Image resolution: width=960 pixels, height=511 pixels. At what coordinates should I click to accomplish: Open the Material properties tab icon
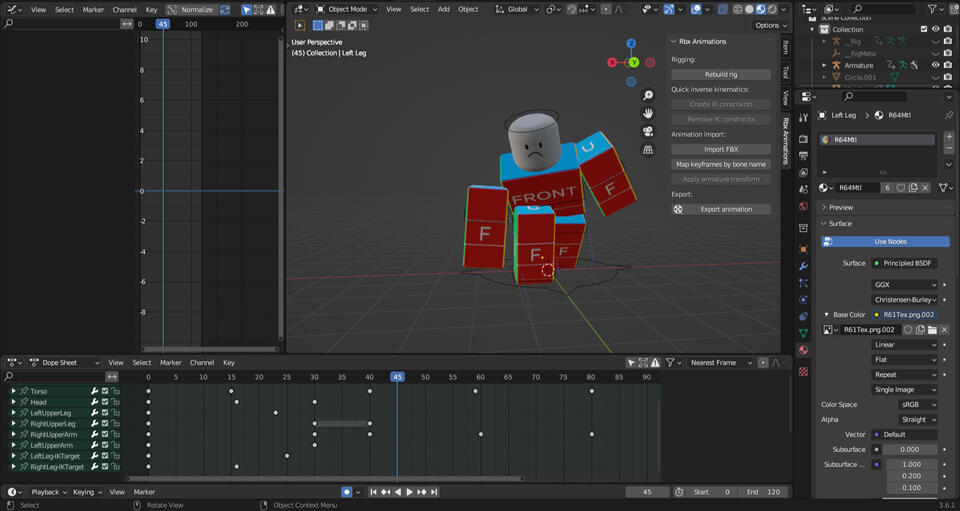pos(803,350)
